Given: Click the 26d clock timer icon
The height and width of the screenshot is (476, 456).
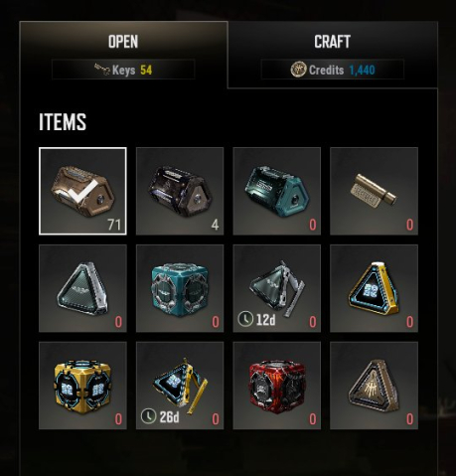Looking at the screenshot, I should [148, 416].
